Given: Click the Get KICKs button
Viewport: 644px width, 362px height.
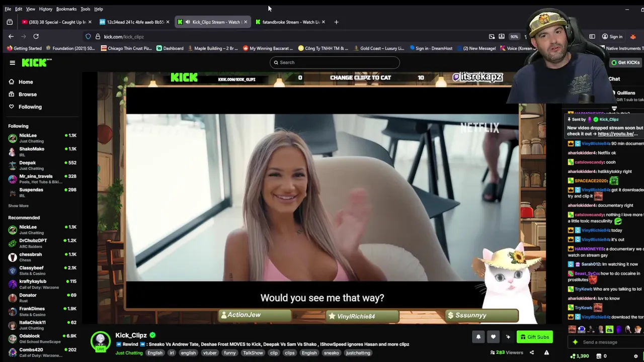Looking at the screenshot, I should click(x=625, y=62).
